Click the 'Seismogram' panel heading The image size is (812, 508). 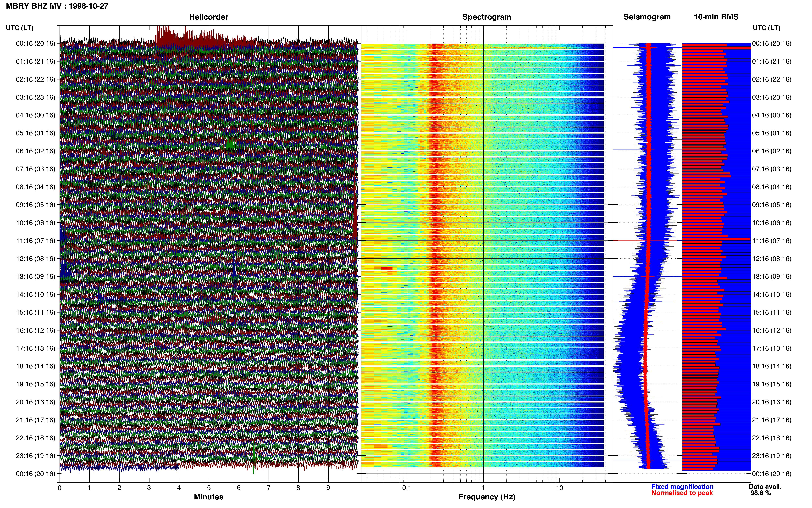(x=647, y=17)
